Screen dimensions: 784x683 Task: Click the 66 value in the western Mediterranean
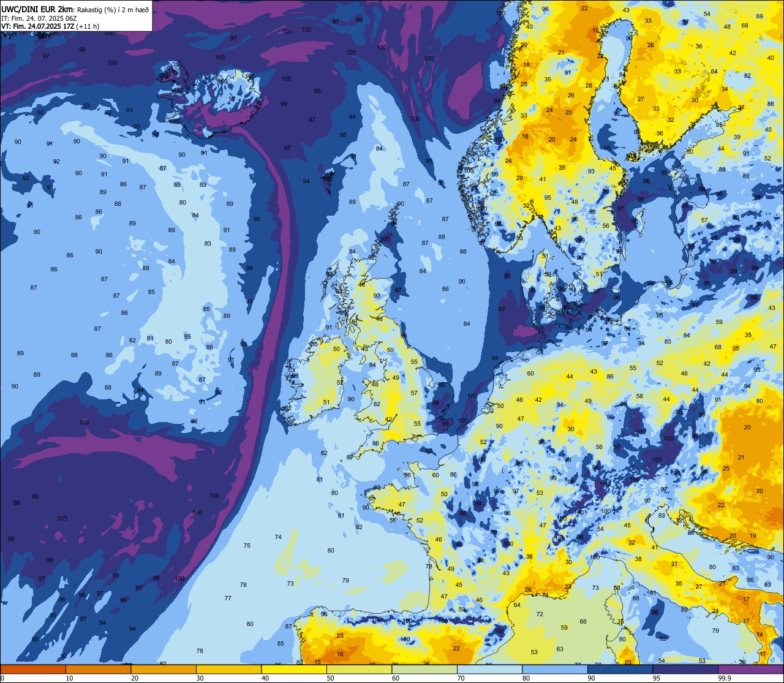[x=583, y=622]
